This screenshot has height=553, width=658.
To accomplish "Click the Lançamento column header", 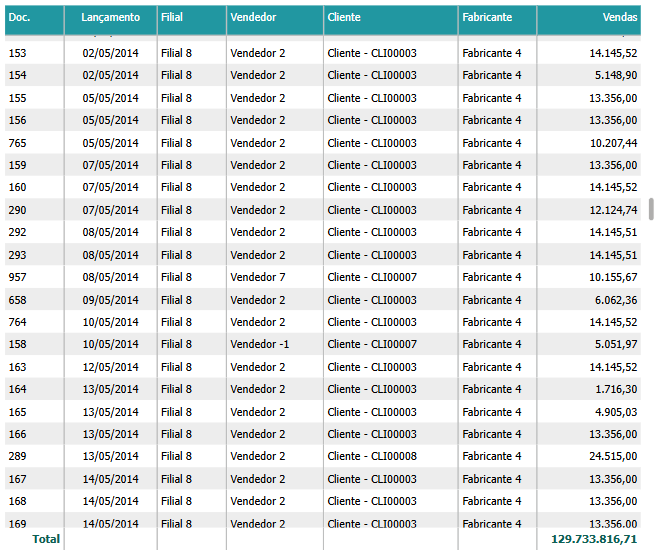I will pyautogui.click(x=110, y=18).
